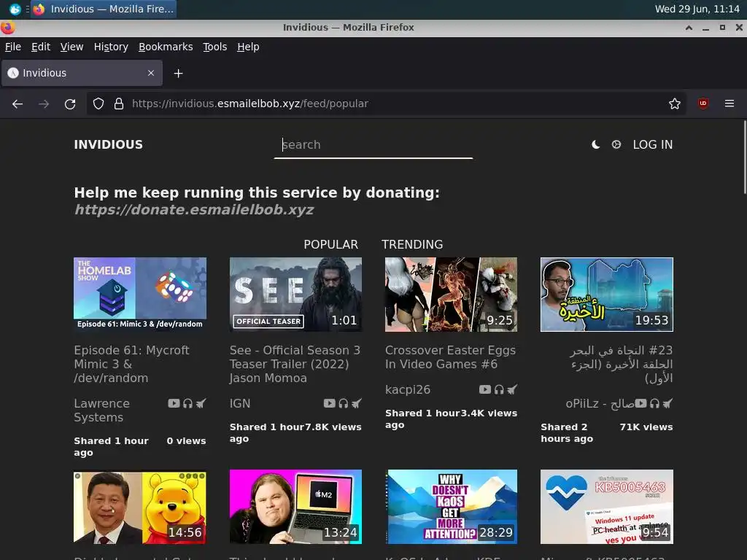Open Crossover Easter Eggs #6 title link
747x560 pixels.
tap(450, 357)
